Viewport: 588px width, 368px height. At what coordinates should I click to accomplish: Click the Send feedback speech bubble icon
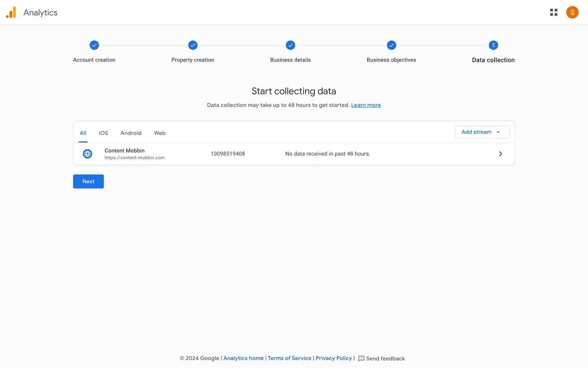click(x=361, y=358)
